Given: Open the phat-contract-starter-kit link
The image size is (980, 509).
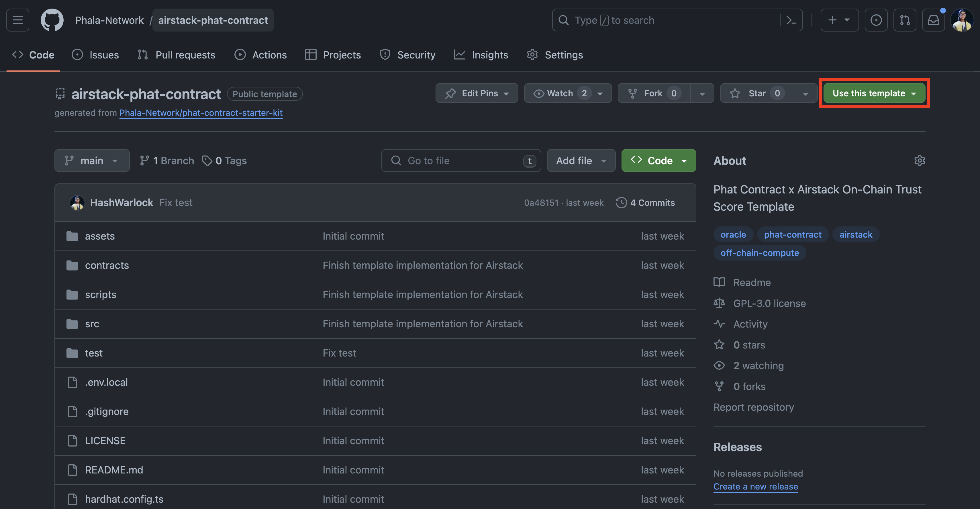Looking at the screenshot, I should [x=201, y=113].
